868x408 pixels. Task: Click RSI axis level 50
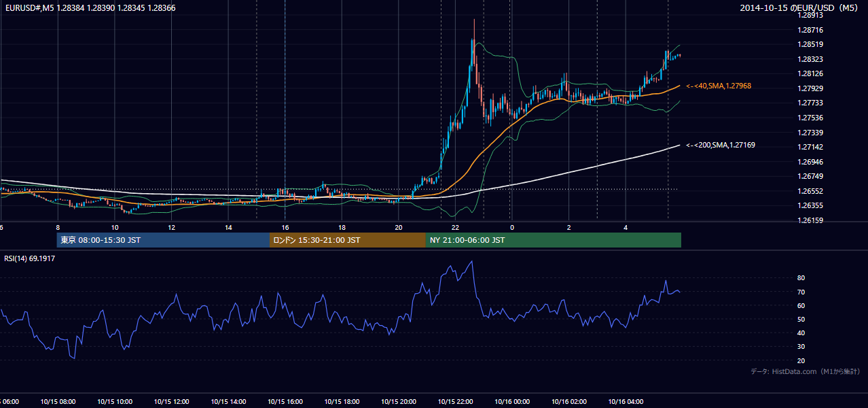801,319
